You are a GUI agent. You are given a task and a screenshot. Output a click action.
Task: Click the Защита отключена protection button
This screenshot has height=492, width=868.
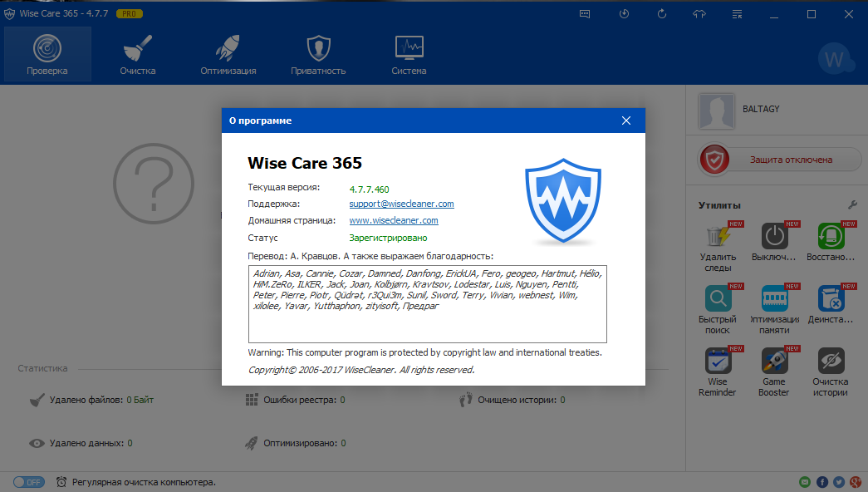point(791,160)
